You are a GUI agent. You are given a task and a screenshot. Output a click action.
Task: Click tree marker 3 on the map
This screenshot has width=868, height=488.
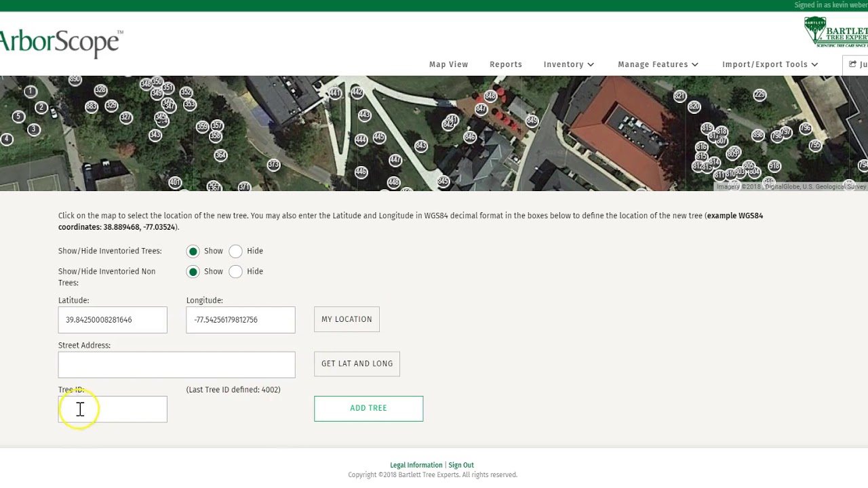(x=33, y=129)
